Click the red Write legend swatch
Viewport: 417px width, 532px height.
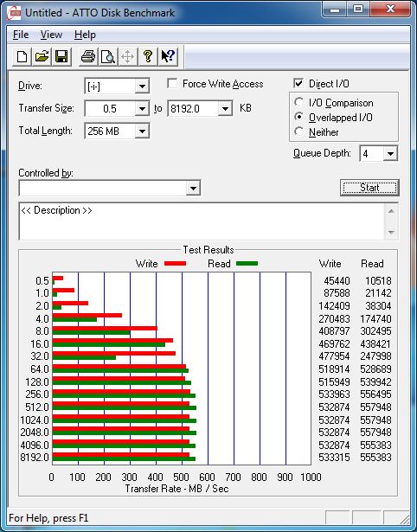pyautogui.click(x=175, y=264)
